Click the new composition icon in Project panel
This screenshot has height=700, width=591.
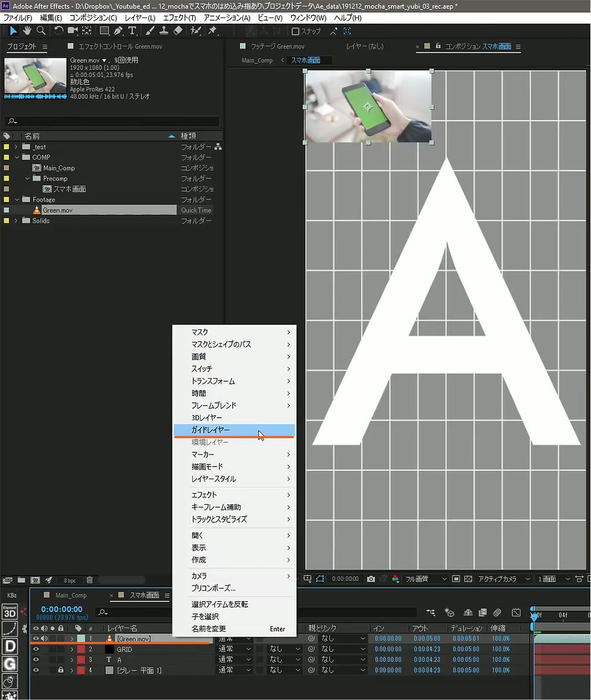click(35, 580)
